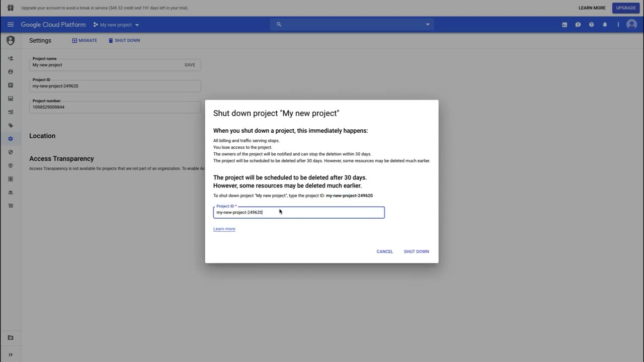Viewport: 644px width, 362px height.
Task: Click bold project ID my-new-project-249620 in dialog
Action: coord(349,196)
